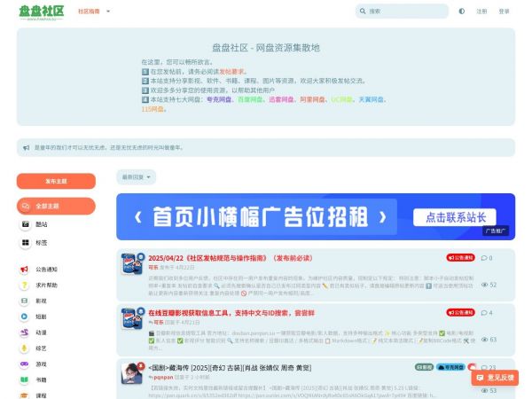
Task: Click the avatar of the 藏海传 post
Action: (x=132, y=373)
